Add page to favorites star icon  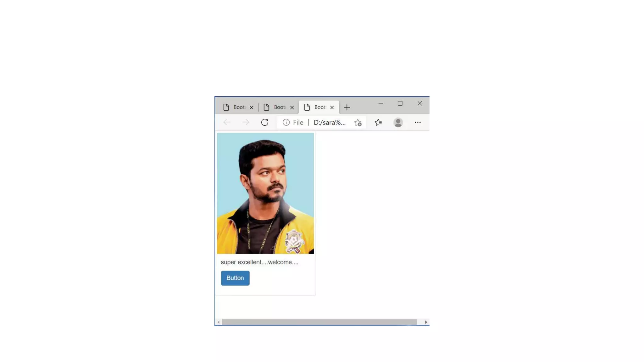(358, 123)
